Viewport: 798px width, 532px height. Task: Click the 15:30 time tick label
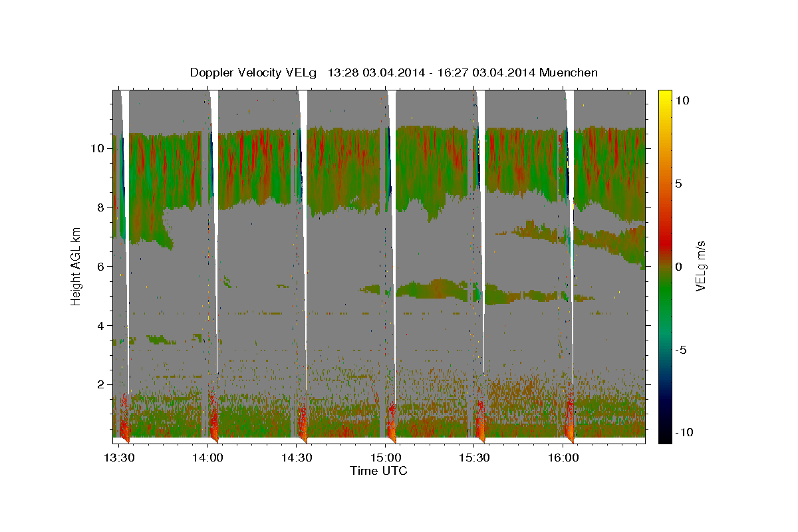[x=474, y=458]
